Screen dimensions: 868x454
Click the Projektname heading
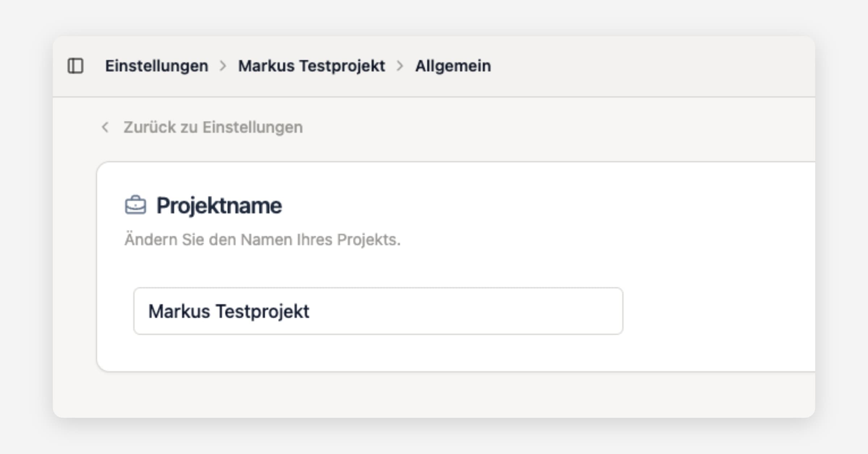click(x=219, y=206)
